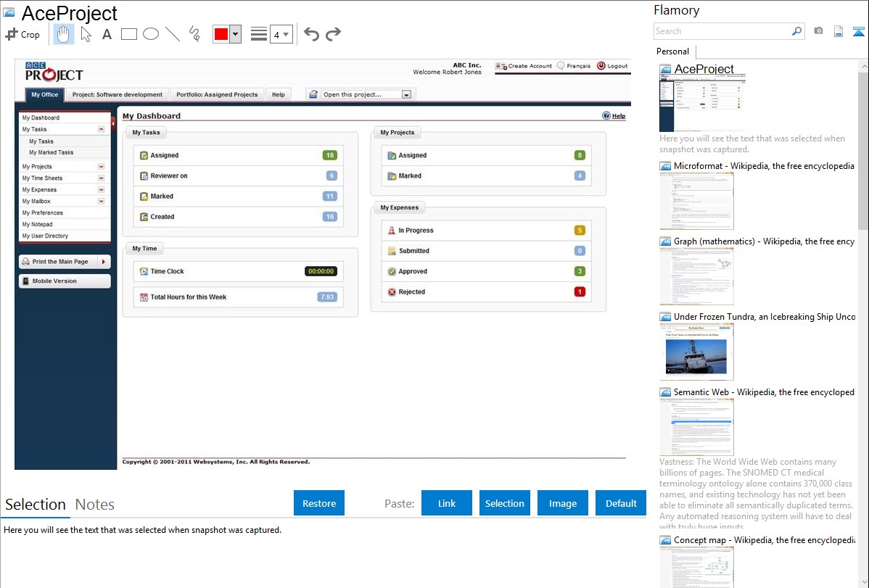This screenshot has height=588, width=869.
Task: Click the Link paste button
Action: point(447,503)
